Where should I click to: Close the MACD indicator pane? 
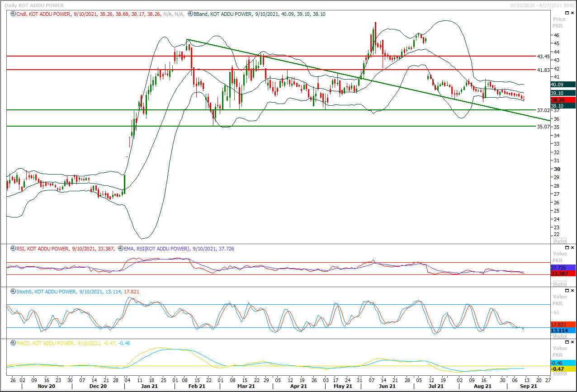(572, 343)
